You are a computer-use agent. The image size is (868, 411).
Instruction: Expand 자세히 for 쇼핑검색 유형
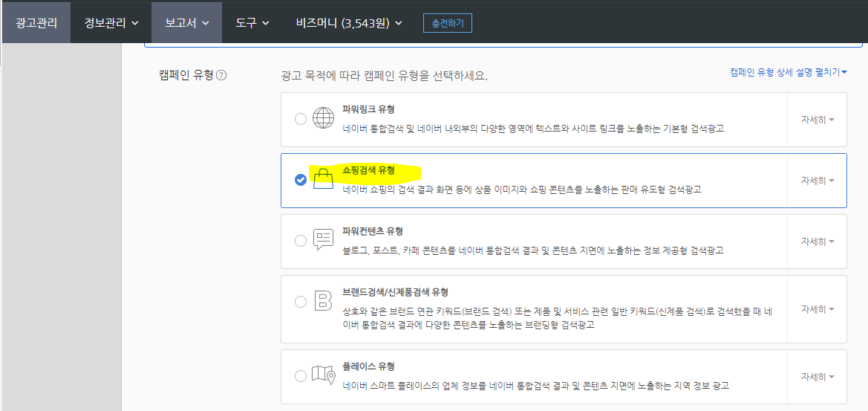tap(817, 180)
